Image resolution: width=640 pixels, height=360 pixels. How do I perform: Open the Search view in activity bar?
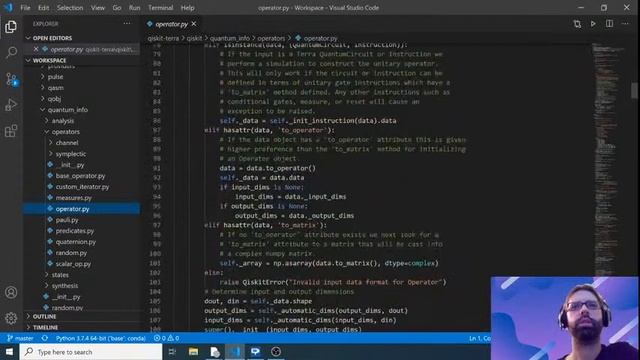11,52
